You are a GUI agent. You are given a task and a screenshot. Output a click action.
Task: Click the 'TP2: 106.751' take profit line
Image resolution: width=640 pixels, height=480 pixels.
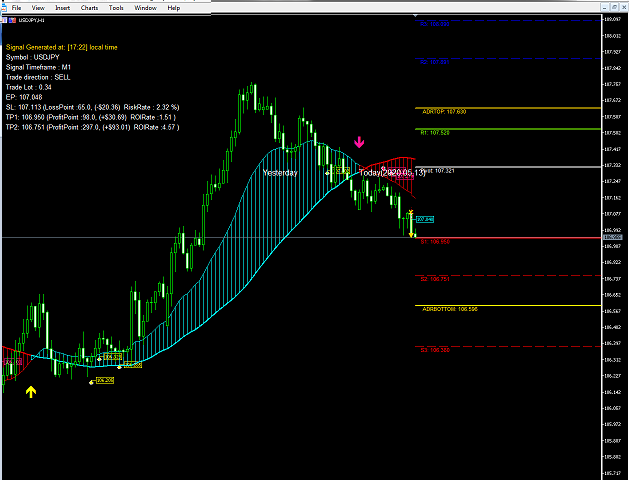[x=92, y=127]
